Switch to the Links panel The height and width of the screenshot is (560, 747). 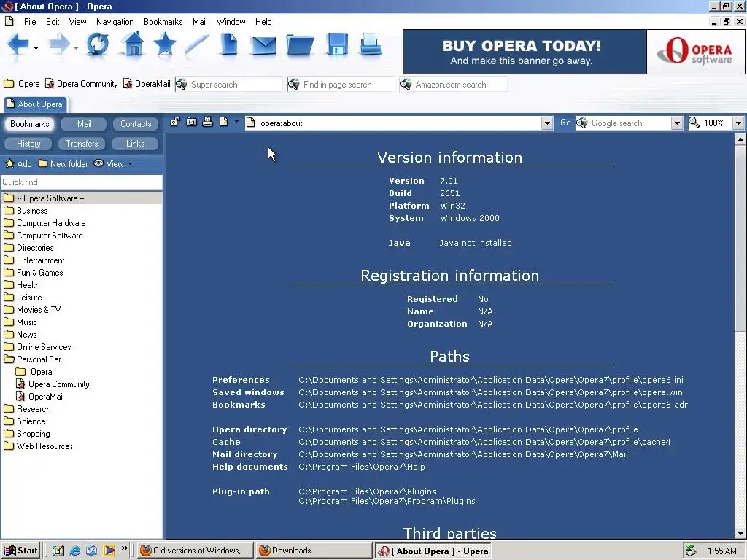pyautogui.click(x=135, y=144)
